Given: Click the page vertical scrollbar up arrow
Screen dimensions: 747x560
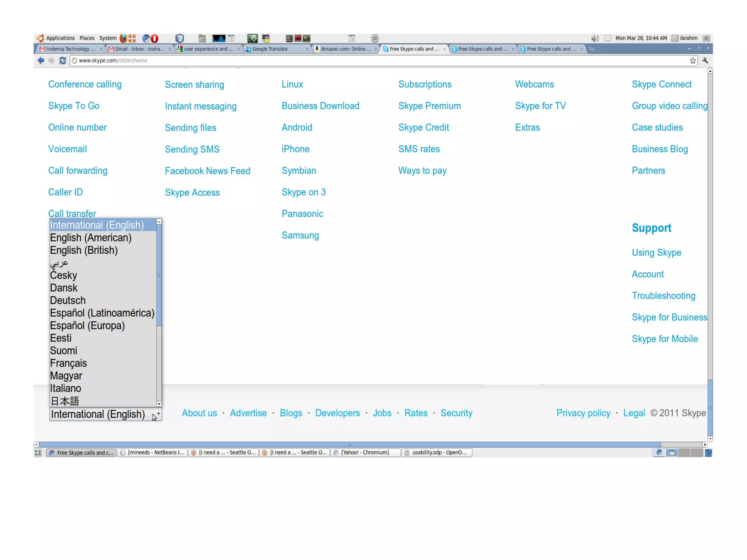Looking at the screenshot, I should pos(710,71).
